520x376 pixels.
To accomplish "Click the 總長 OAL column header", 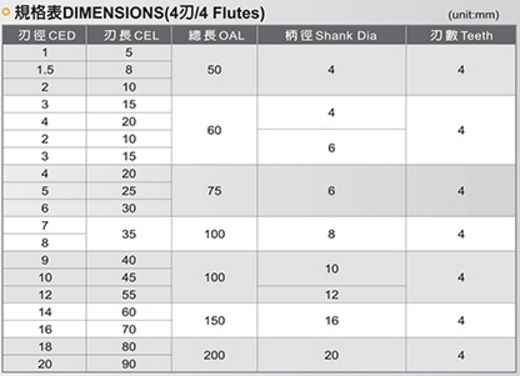I will [214, 35].
